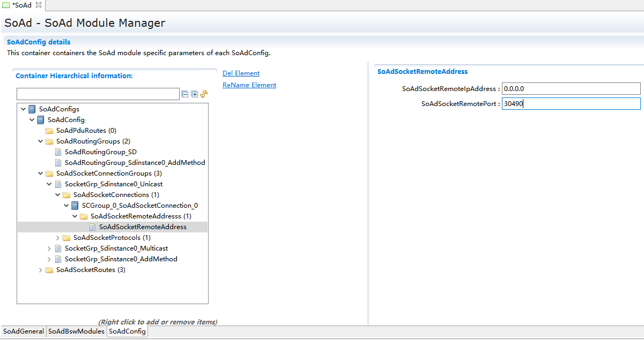Viewport: 644px width, 340px height.
Task: Click the SoAdSocketRoutes folder icon
Action: pos(49,270)
